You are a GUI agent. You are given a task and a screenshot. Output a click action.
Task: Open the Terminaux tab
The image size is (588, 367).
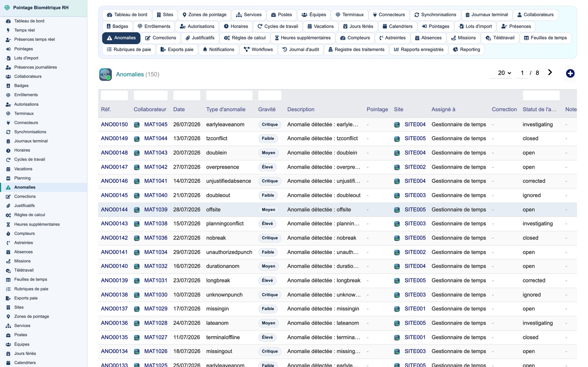pyautogui.click(x=350, y=15)
